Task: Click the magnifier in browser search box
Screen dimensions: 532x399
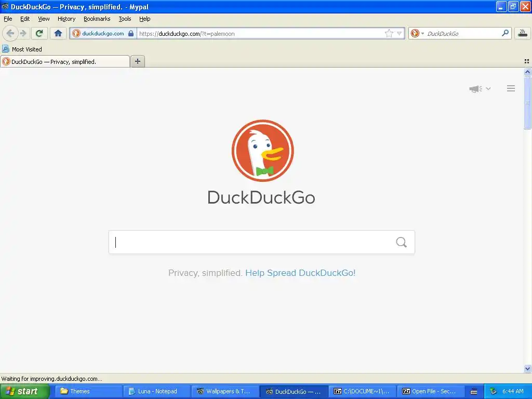Action: (505, 33)
